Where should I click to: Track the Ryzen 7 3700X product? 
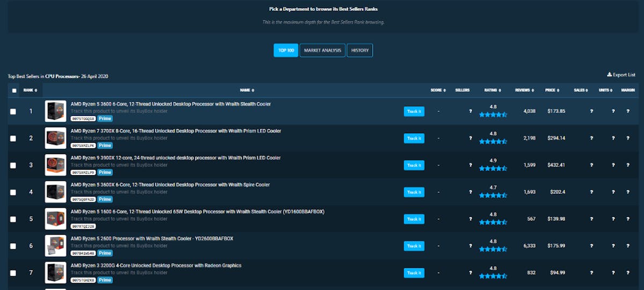[414, 139]
